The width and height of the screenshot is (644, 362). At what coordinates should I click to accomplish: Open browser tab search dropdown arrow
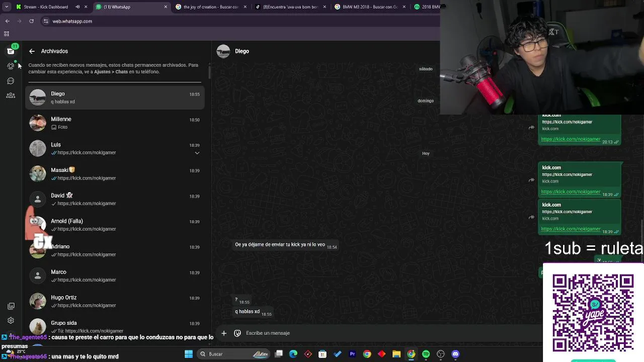pos(7,7)
